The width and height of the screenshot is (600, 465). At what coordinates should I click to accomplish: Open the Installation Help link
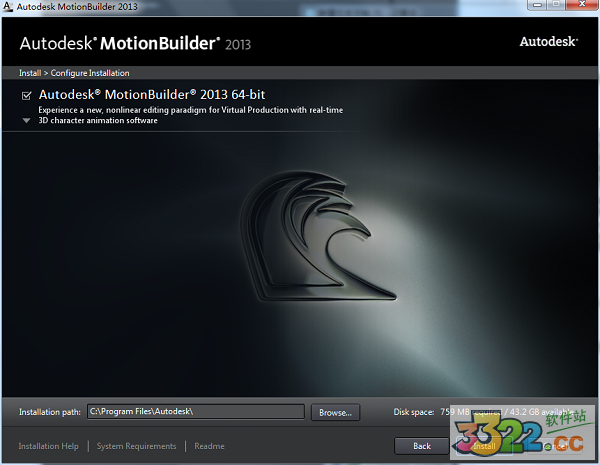49,446
